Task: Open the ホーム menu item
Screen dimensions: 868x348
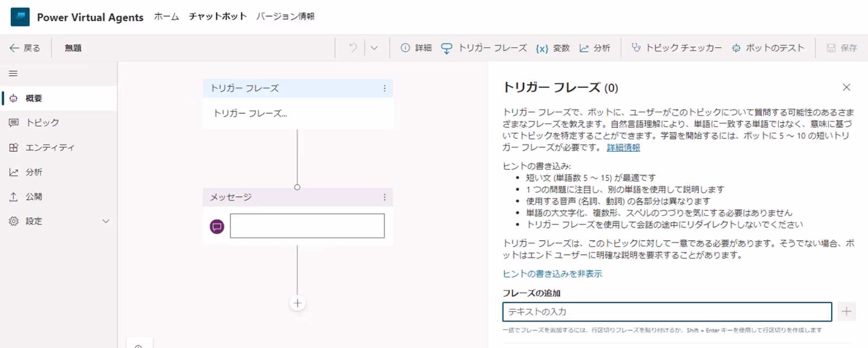Action: tap(166, 16)
